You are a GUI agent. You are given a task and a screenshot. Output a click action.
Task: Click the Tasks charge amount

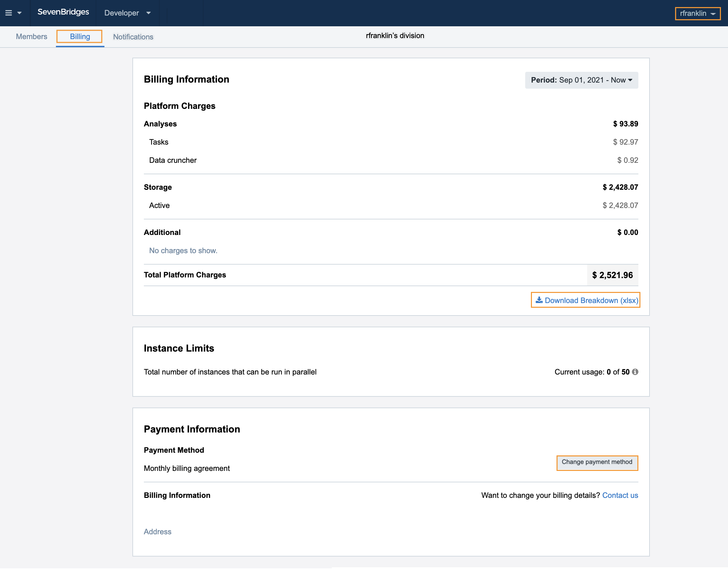625,142
